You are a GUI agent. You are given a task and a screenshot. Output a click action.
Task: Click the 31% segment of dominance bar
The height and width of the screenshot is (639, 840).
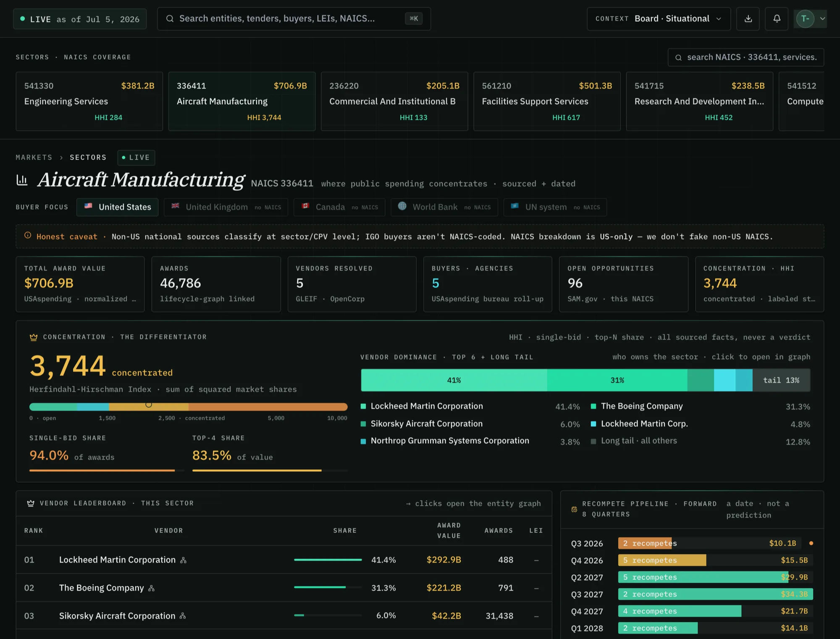[617, 380]
